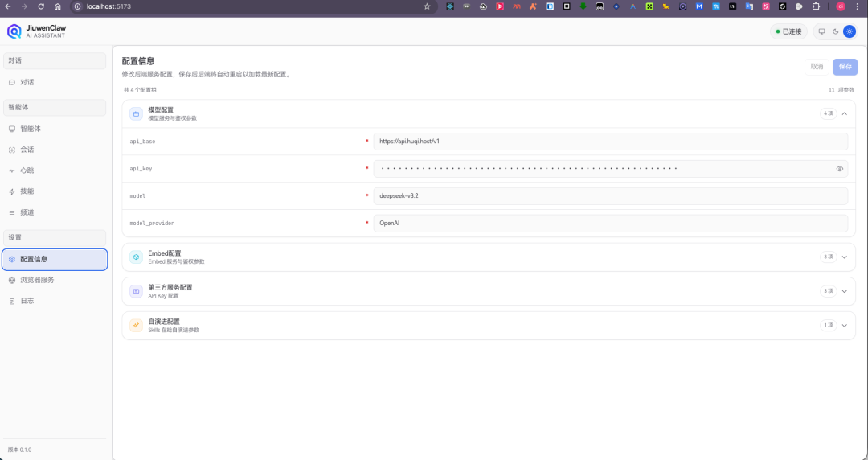Click the 4项 badge in 模型配置
Viewport: 868px width, 460px height.
[x=828, y=113]
